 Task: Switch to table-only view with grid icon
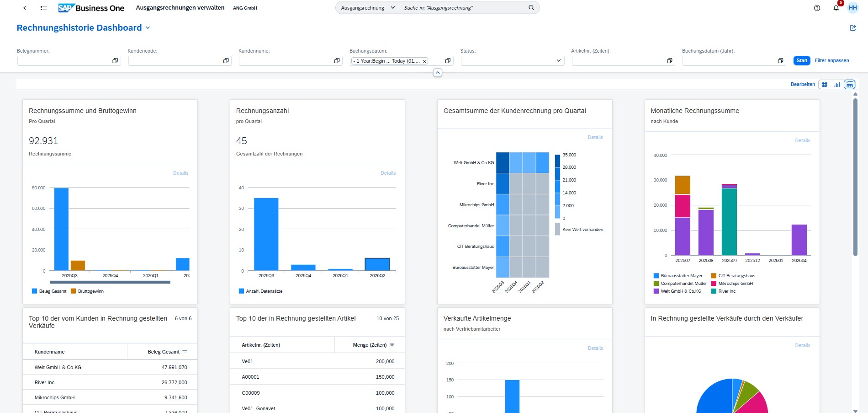click(x=824, y=84)
